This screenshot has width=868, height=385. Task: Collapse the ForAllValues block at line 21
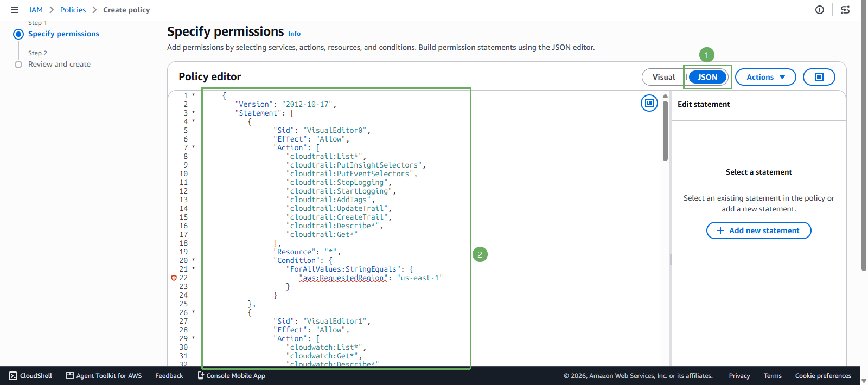pos(194,269)
